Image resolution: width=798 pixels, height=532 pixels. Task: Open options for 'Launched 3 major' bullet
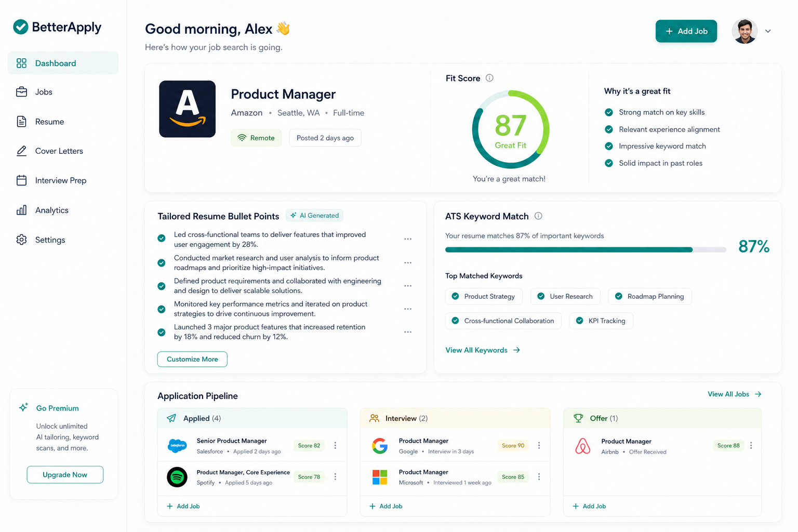[x=408, y=332]
